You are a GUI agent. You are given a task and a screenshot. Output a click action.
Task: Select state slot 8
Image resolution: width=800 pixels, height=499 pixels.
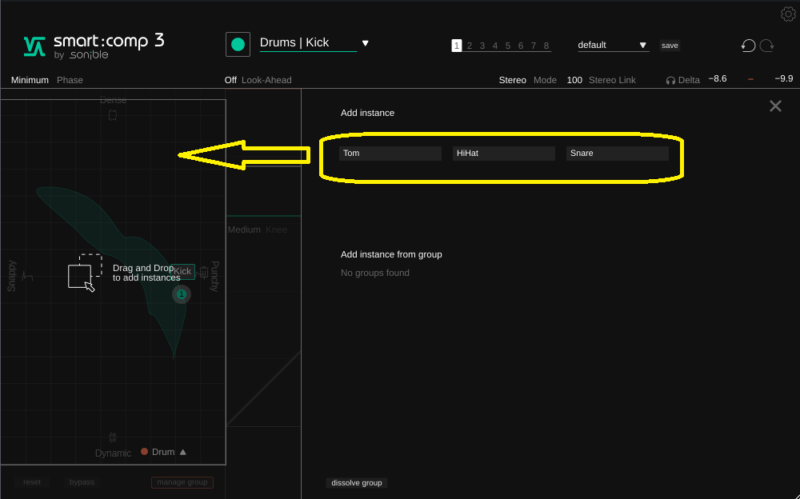546,45
